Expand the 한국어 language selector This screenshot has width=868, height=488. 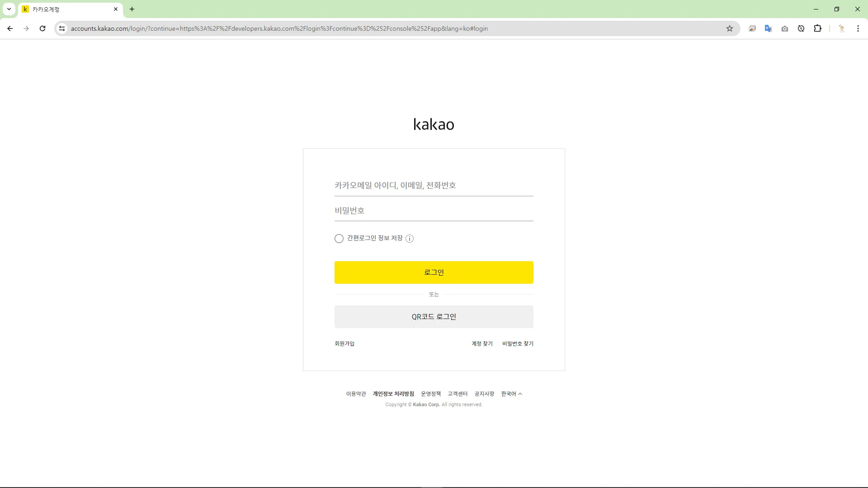point(511,394)
